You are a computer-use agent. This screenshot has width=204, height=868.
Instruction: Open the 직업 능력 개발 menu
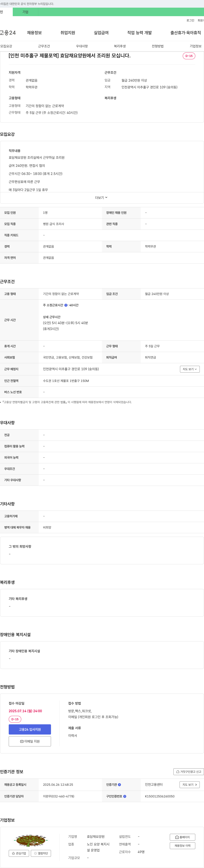tap(139, 33)
